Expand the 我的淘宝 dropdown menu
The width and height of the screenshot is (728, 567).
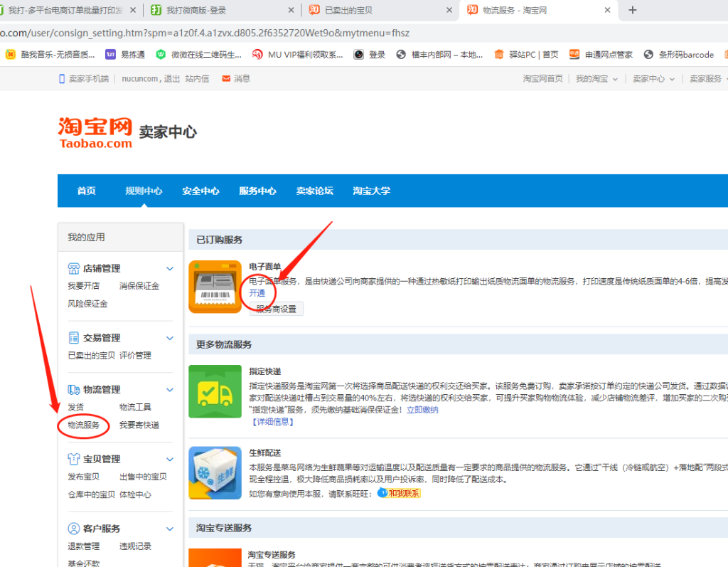point(596,79)
